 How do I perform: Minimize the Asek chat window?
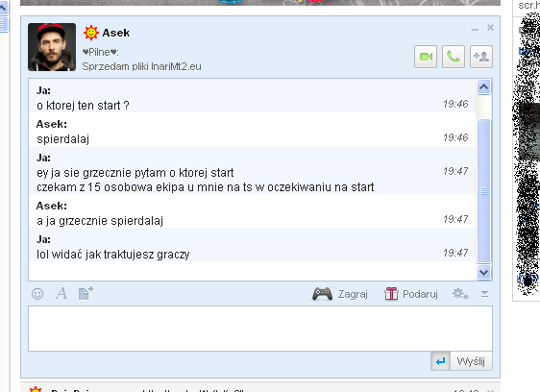476,29
